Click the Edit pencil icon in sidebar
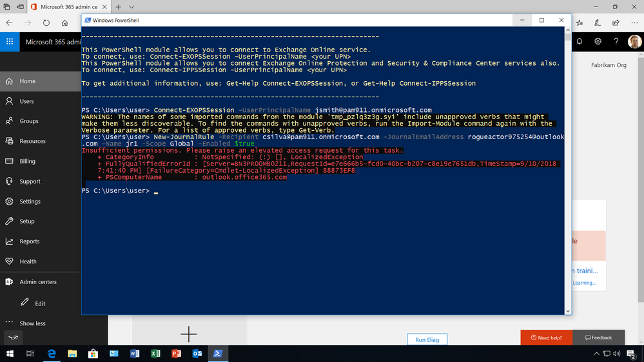Viewport: 644px width, 362px height. pos(24,303)
